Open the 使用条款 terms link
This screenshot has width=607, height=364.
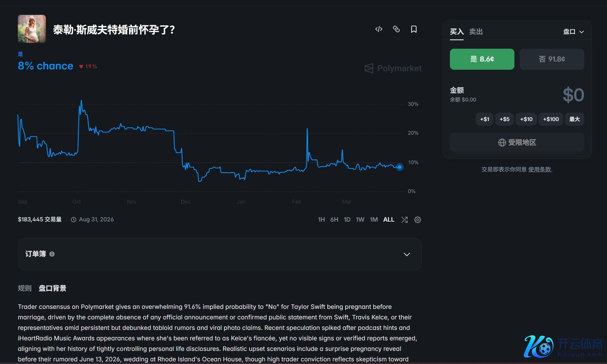(539, 169)
